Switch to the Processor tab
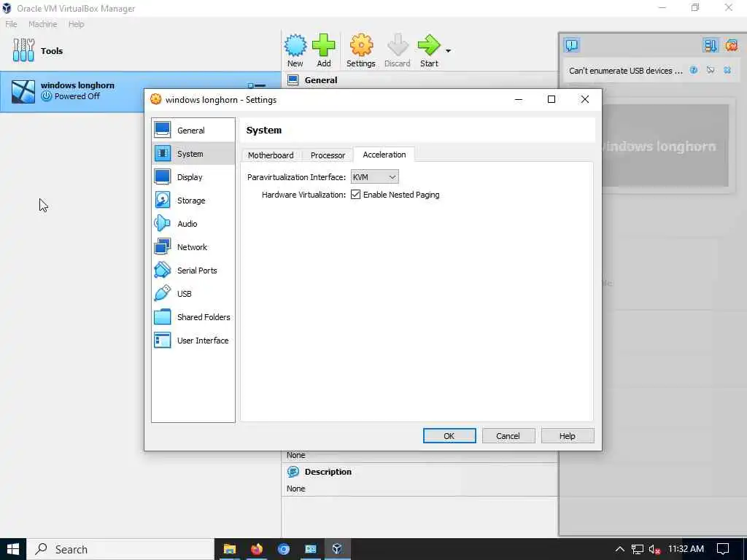 tap(328, 155)
